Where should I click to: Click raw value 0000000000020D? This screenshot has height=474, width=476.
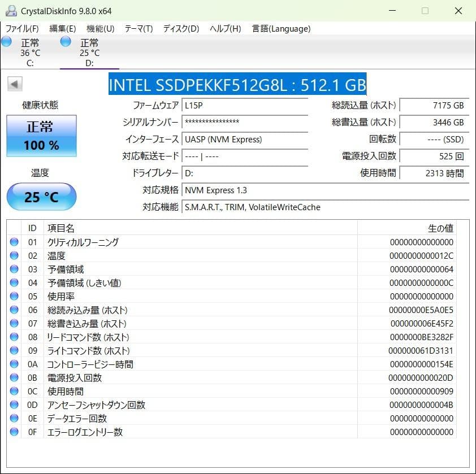[x=421, y=378]
